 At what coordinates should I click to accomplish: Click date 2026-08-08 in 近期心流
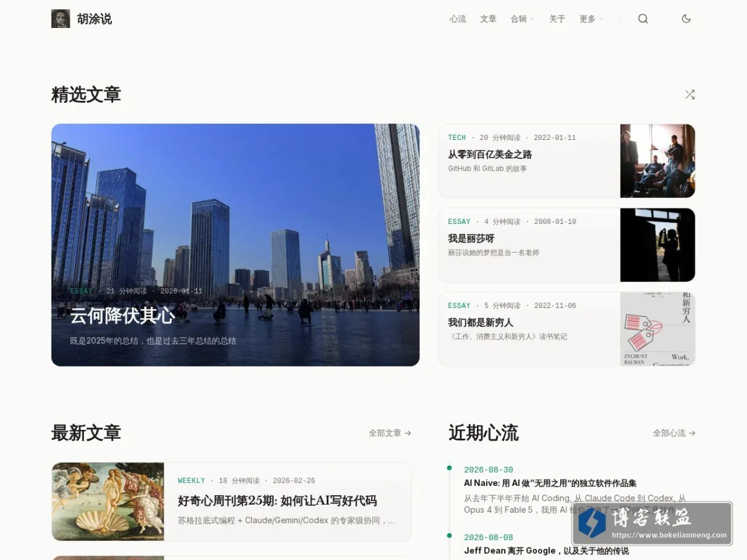point(489,538)
